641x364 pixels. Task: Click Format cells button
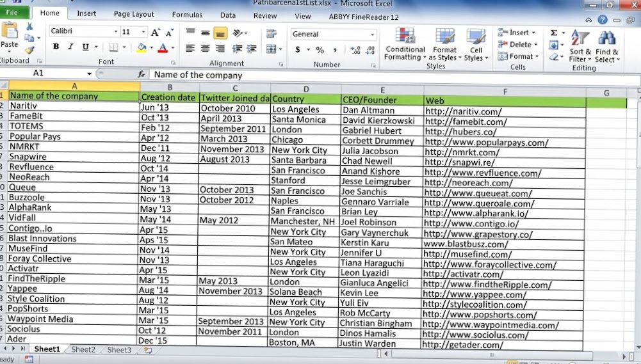(518, 56)
